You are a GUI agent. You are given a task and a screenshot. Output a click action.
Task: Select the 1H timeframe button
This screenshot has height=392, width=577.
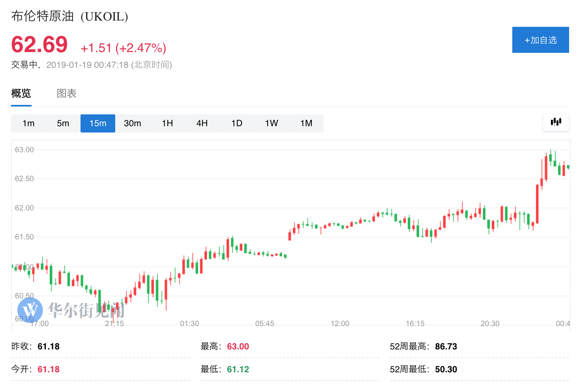tap(167, 123)
